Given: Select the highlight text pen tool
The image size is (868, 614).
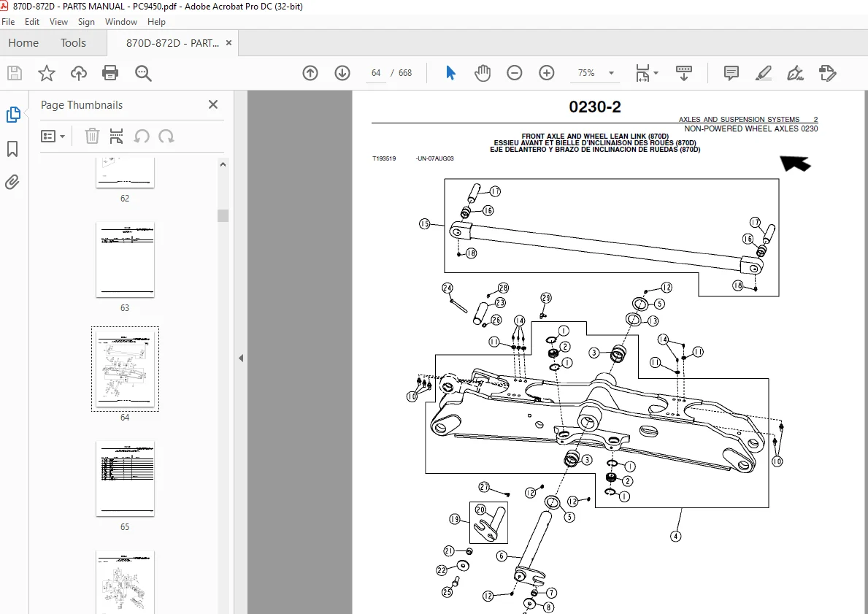Looking at the screenshot, I should tap(764, 73).
